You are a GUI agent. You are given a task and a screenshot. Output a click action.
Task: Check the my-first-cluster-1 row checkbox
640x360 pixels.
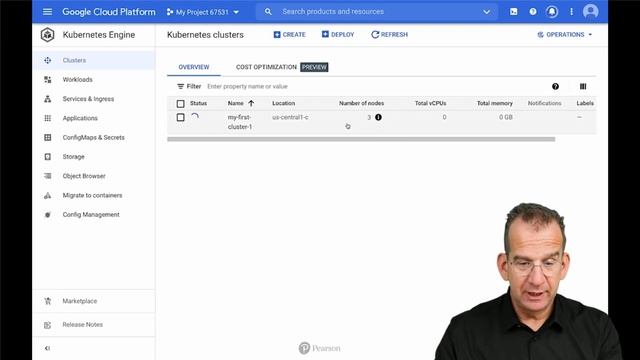(180, 118)
